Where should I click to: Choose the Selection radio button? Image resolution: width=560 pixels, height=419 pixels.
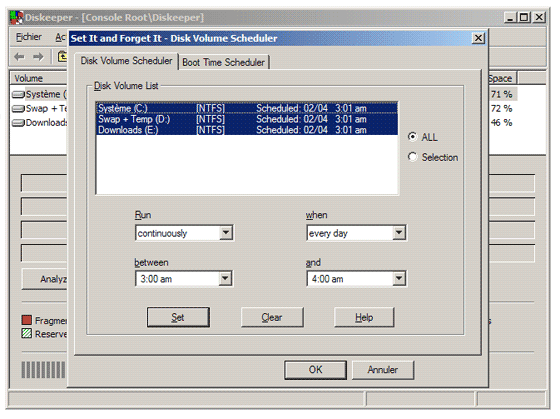(412, 157)
